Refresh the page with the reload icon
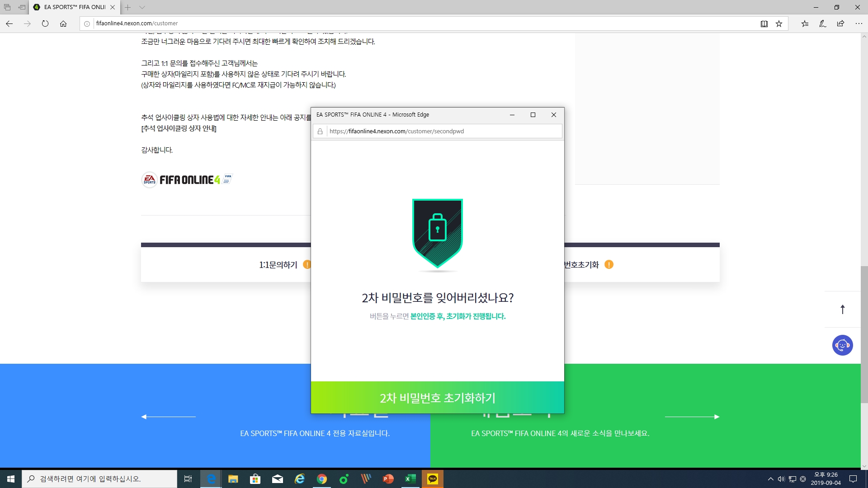 pyautogui.click(x=45, y=23)
